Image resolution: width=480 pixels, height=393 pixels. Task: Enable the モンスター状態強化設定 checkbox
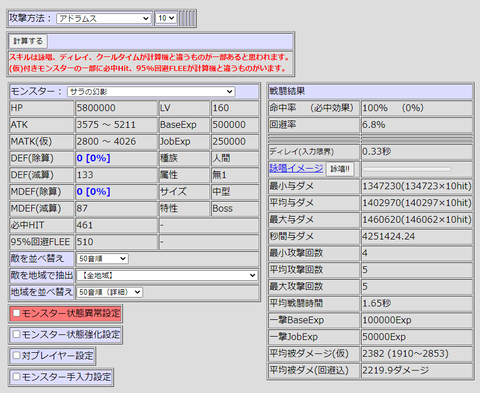pos(16,334)
